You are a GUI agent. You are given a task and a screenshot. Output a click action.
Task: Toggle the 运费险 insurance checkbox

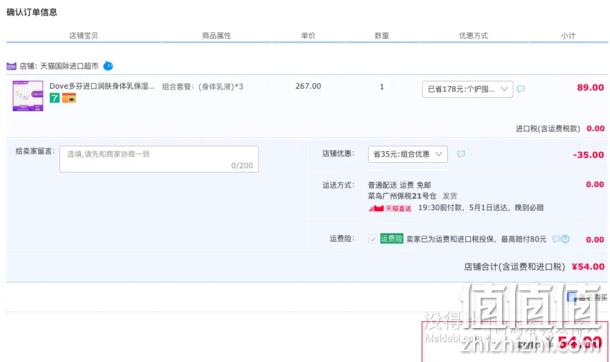372,238
